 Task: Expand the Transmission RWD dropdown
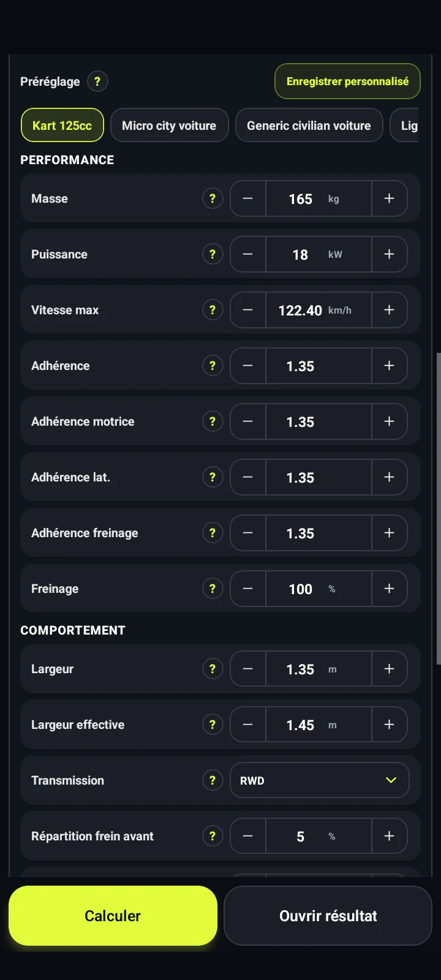point(319,780)
